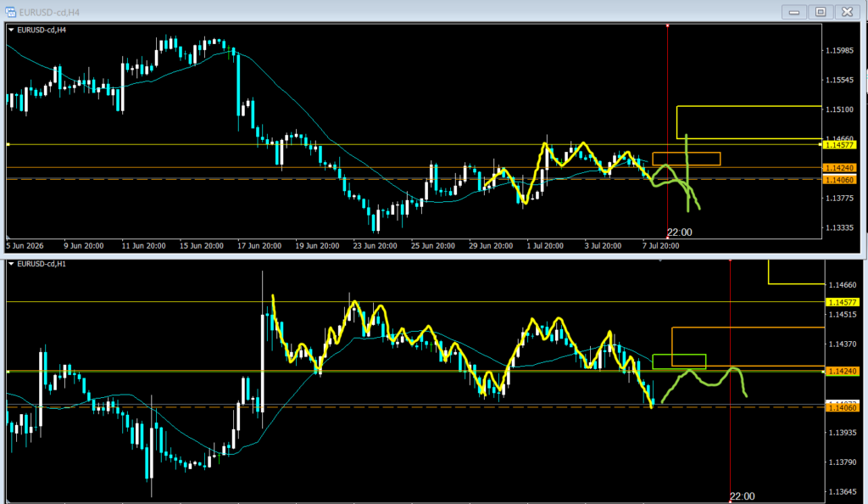Click the 1.15985 price scale value

[x=840, y=50]
